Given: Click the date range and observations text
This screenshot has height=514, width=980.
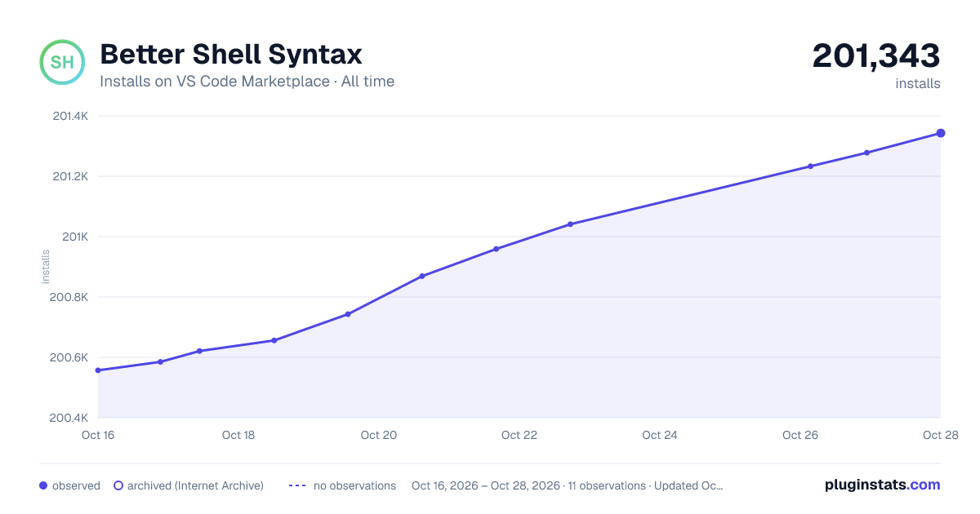Looking at the screenshot, I should click(x=568, y=485).
